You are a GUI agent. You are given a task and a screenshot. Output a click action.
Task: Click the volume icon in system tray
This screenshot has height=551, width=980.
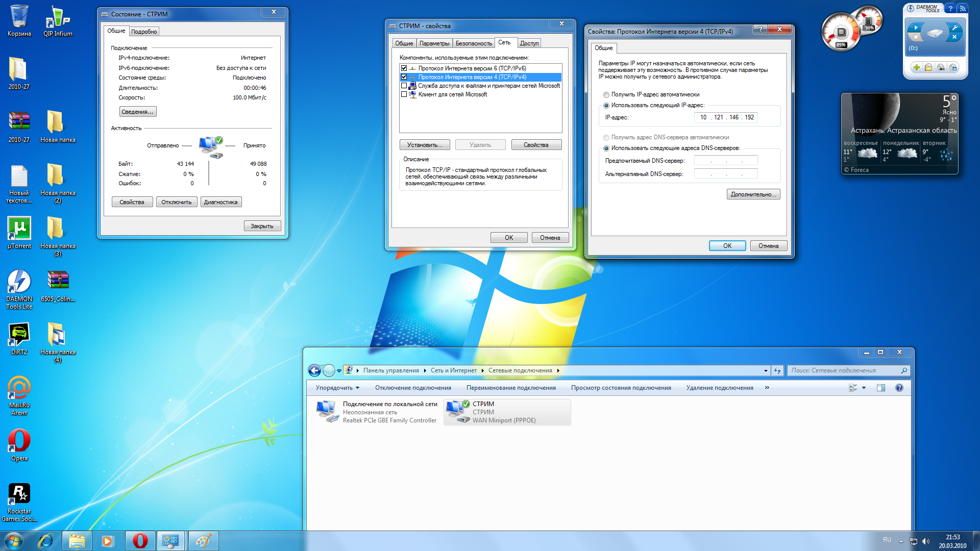pos(926,541)
